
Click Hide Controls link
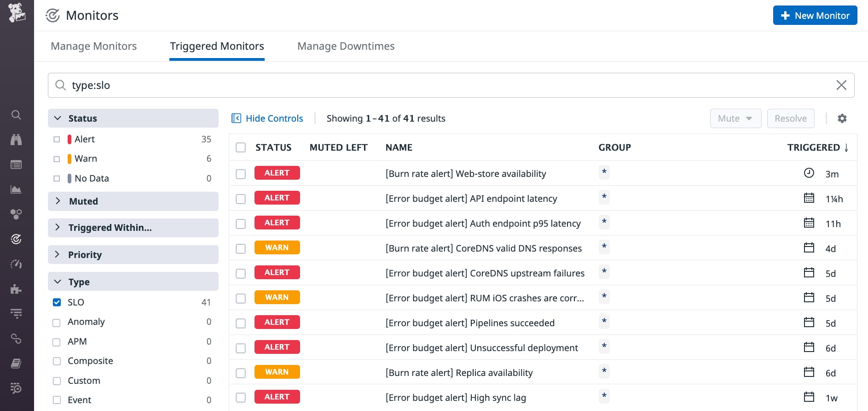click(x=267, y=118)
